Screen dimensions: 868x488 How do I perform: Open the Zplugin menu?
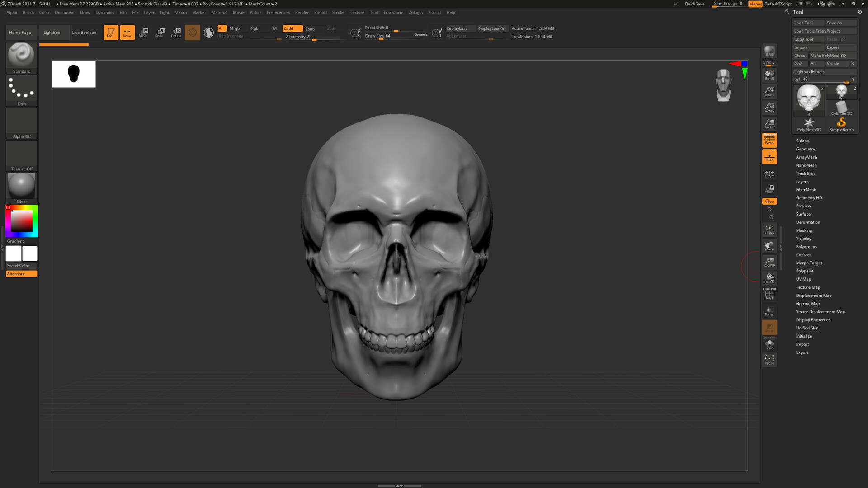click(415, 12)
